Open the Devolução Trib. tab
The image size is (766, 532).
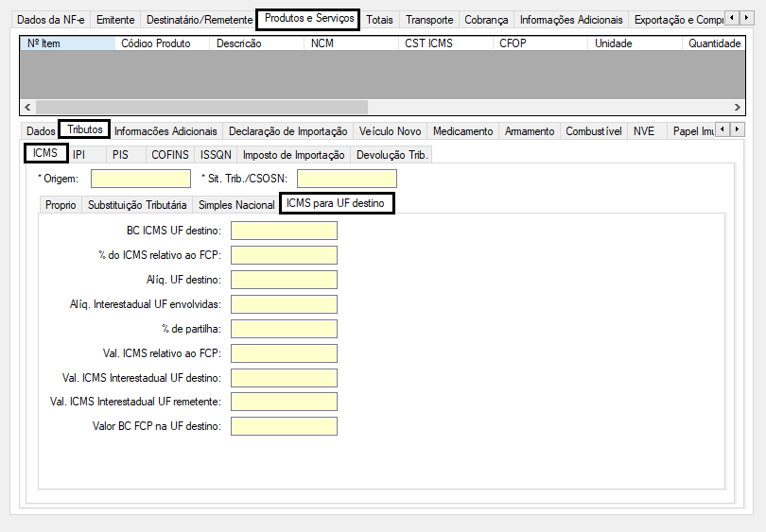tap(392, 155)
